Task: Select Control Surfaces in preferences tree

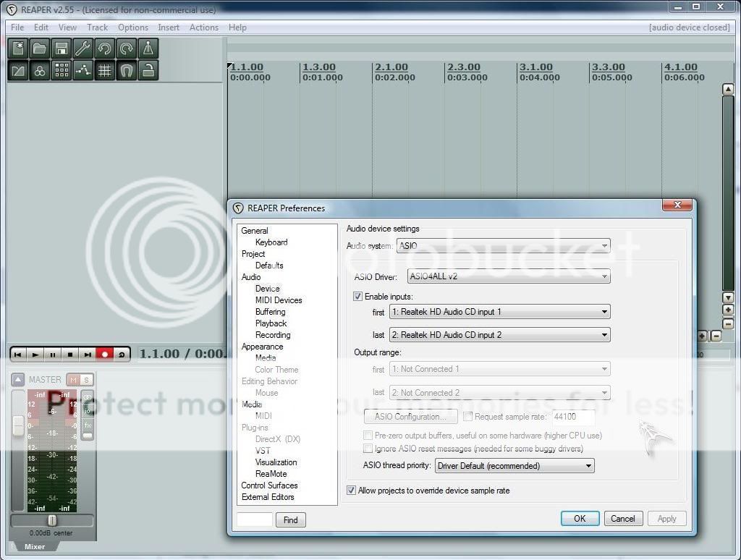Action: pyautogui.click(x=269, y=485)
